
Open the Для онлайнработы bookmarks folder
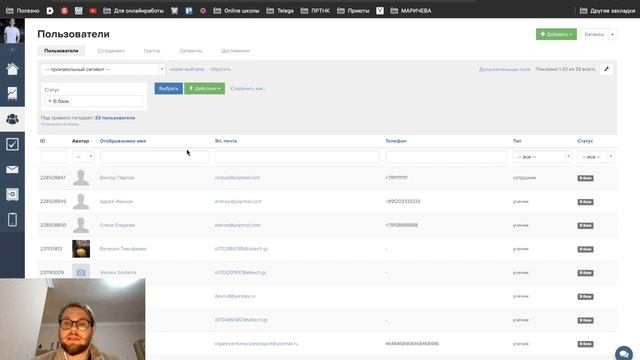[133, 11]
